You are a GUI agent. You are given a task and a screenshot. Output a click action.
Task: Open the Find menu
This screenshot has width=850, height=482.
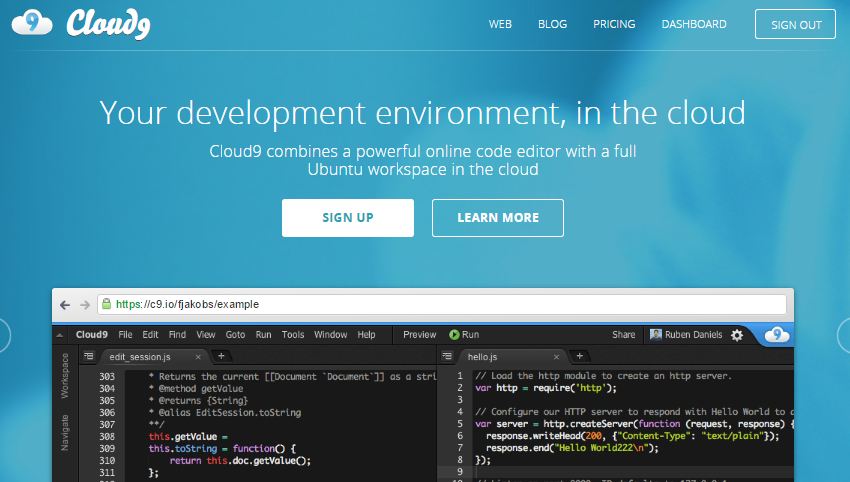point(177,335)
